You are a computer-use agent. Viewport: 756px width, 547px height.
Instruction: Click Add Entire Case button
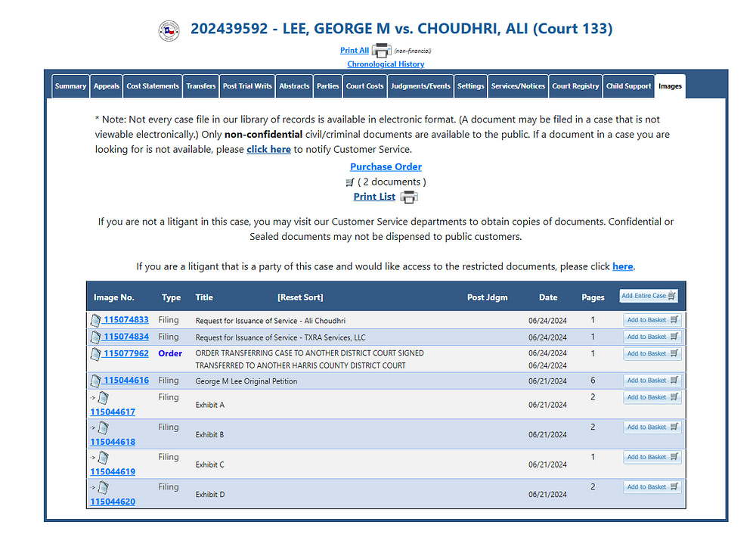[x=649, y=296]
